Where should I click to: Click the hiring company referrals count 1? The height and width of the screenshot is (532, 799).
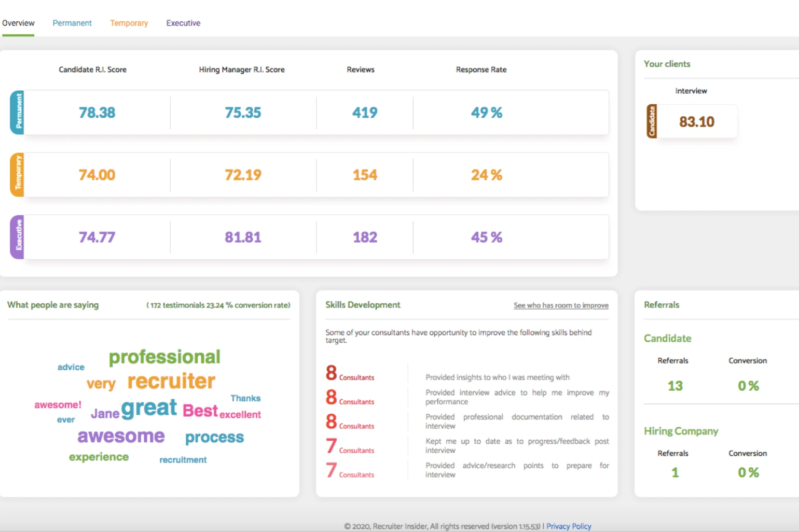(675, 472)
